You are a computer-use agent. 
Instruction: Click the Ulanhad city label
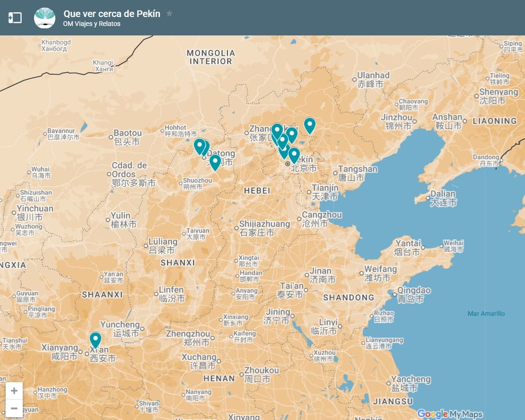[x=373, y=79]
